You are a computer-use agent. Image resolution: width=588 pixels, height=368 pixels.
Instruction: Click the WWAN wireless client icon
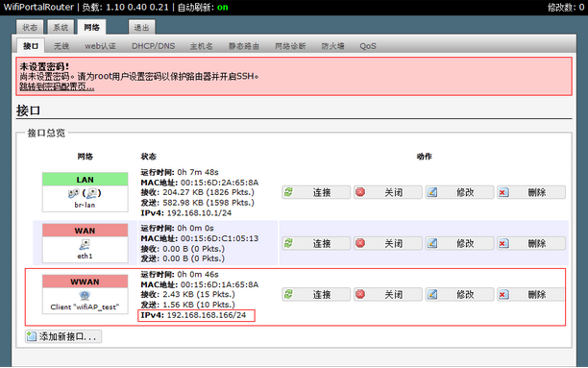tap(85, 295)
